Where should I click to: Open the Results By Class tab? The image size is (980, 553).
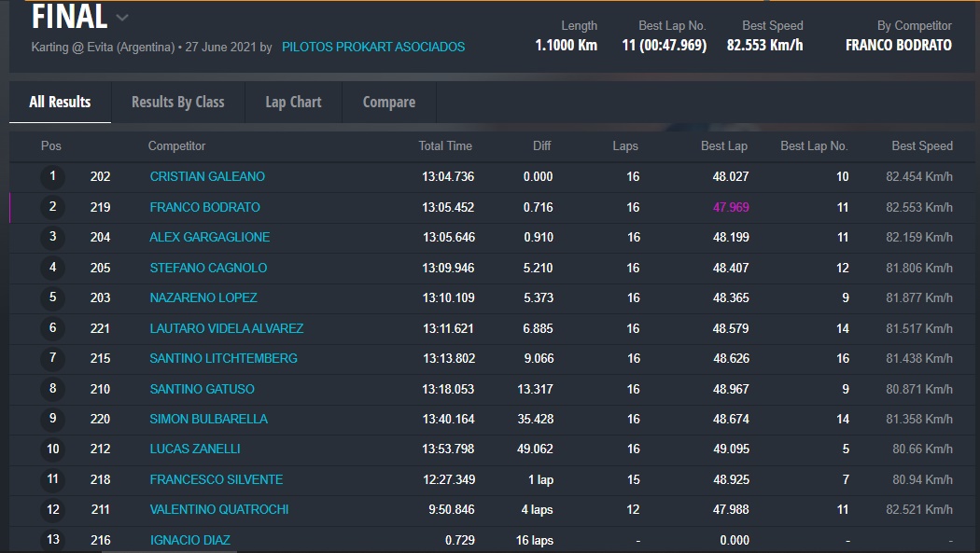177,103
